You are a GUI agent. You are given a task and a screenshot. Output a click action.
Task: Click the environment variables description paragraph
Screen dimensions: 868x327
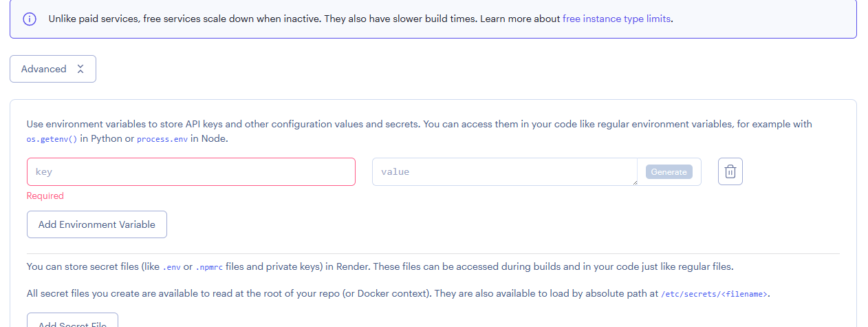pos(419,125)
